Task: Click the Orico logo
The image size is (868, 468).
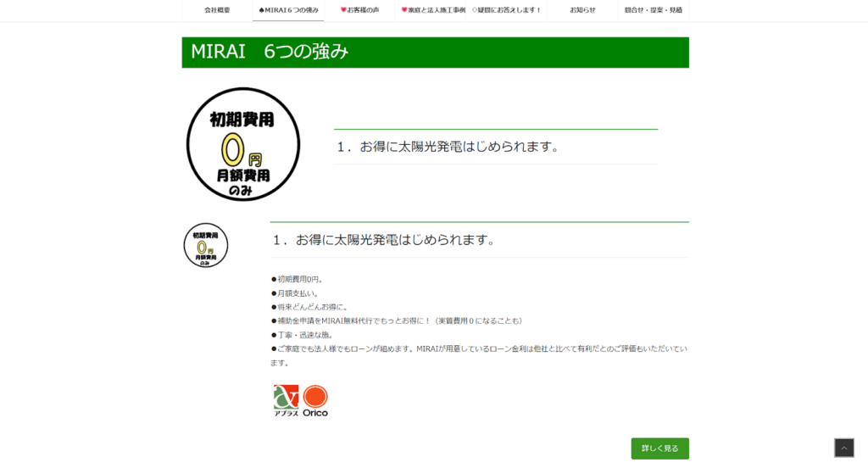Action: click(x=315, y=400)
